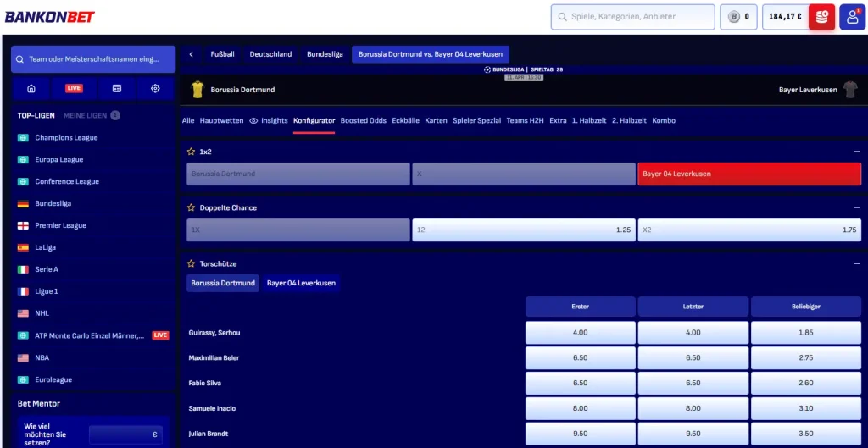
Task: Click the Spain flag for LaLiga
Action: point(23,248)
